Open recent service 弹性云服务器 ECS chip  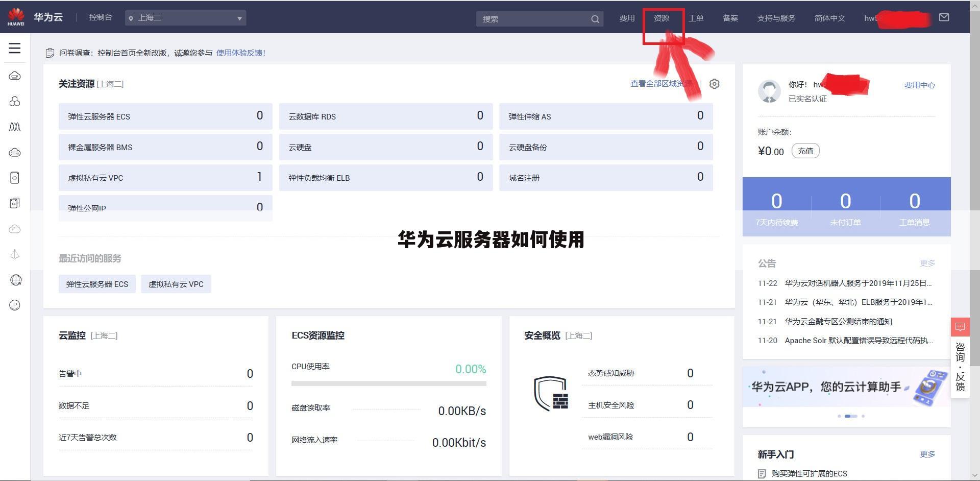click(x=97, y=284)
